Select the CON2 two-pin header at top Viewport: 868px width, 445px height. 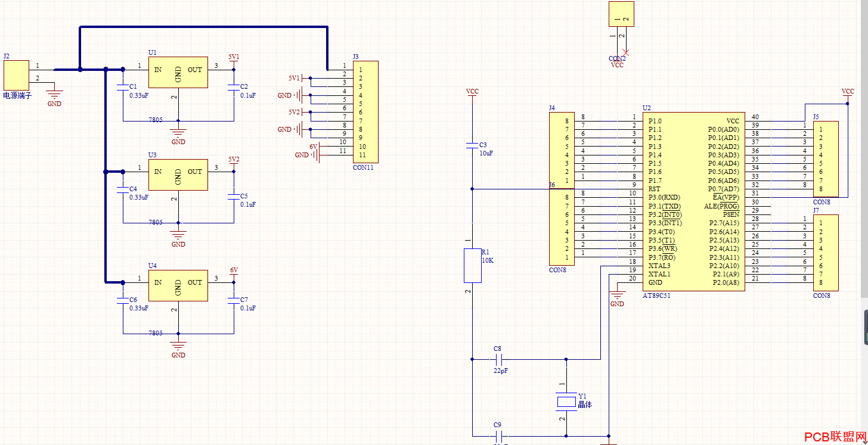point(621,14)
